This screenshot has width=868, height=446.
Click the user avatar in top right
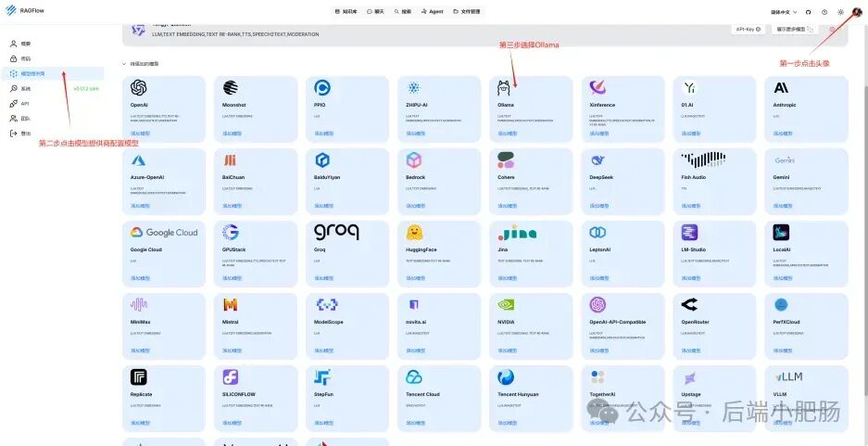856,12
